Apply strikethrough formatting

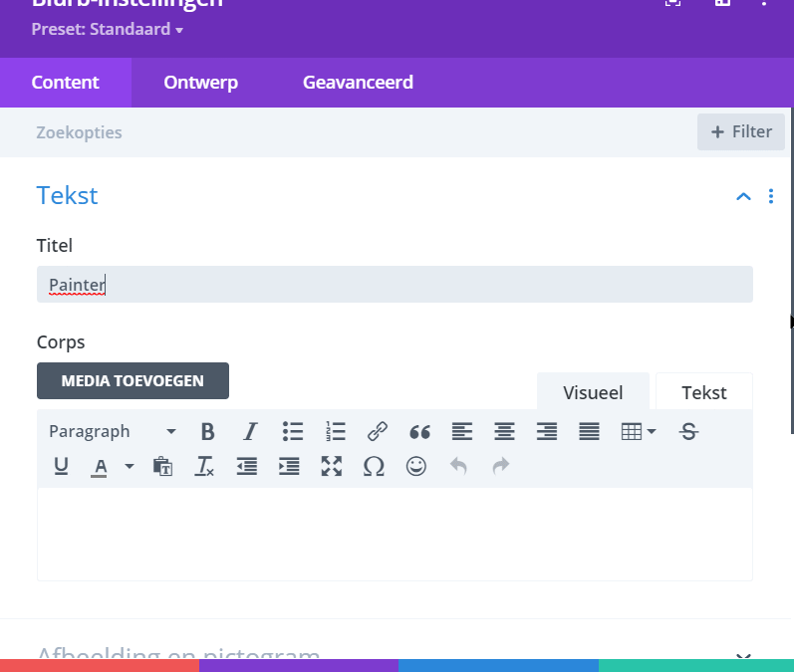[688, 431]
